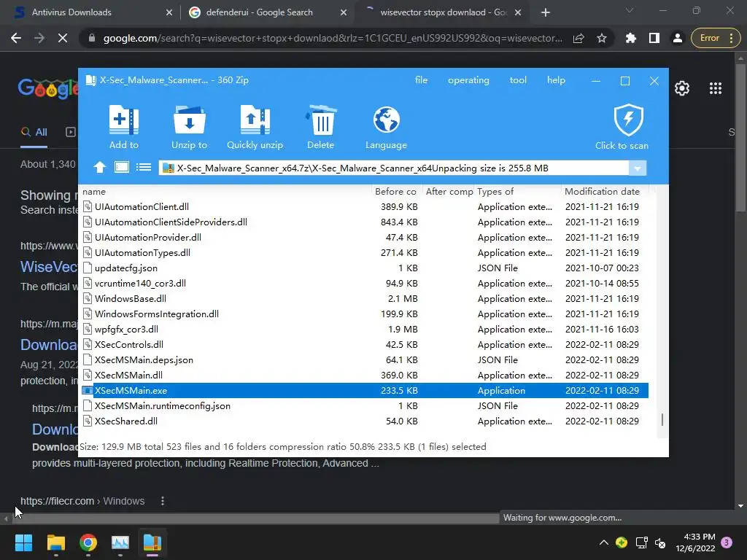747x560 pixels.
Task: Select WindowsFormsIntegration.dll file
Action: pos(365,314)
